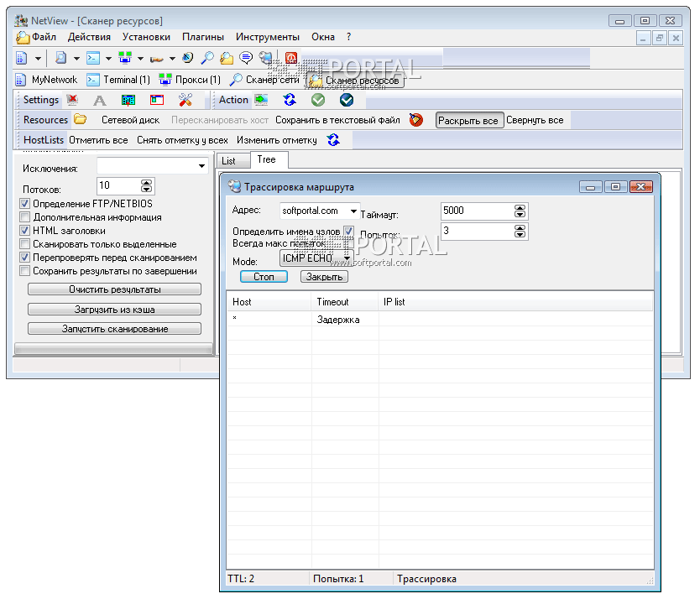Click Загрузить из кэша button
The height and width of the screenshot is (599, 700).
(x=114, y=310)
